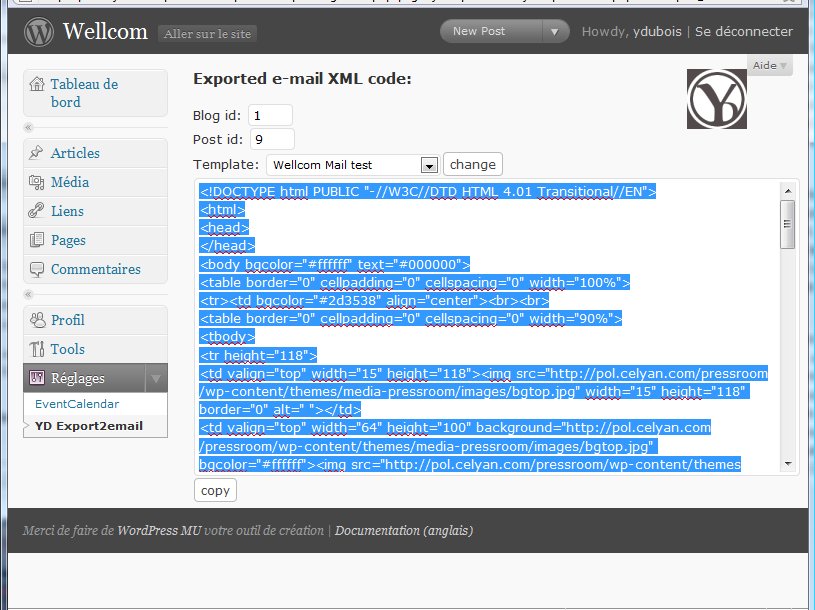Select the Profil users icon
This screenshot has width=815, height=610.
coord(37,320)
